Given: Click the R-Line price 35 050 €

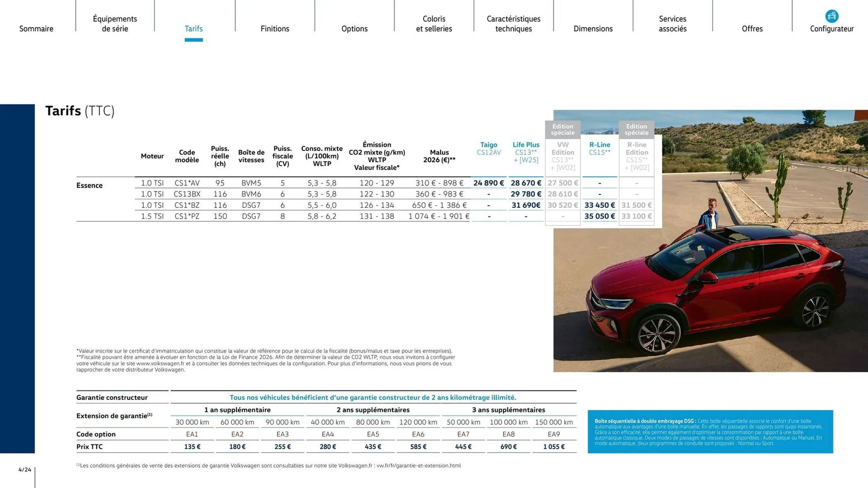Looking at the screenshot, I should point(600,216).
